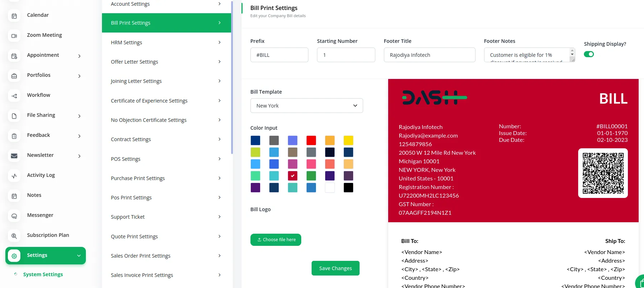This screenshot has width=644, height=288.
Task: Click the Messenger chat icon
Action: (x=14, y=215)
